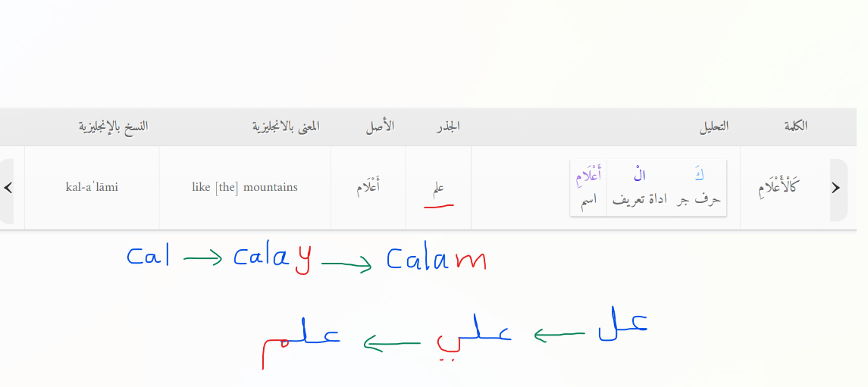Select the كَ preposition segment (حرف جر)
868x387 pixels.
point(700,188)
